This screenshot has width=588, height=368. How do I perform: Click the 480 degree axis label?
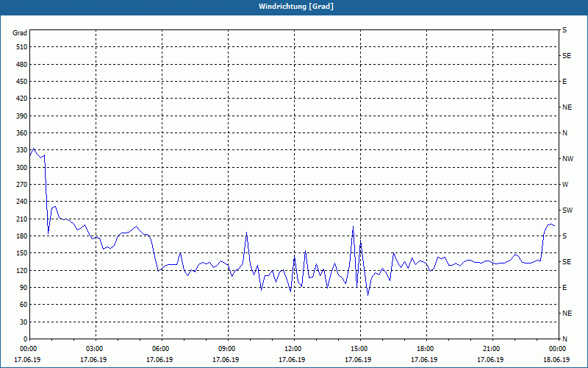[x=22, y=65]
